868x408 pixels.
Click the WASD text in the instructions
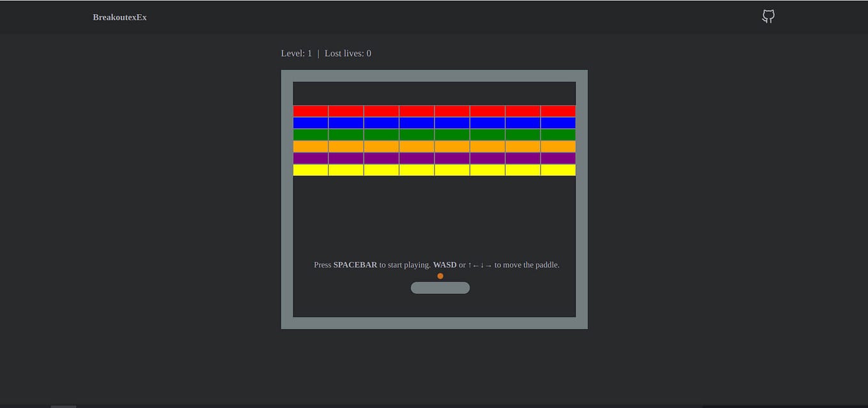(x=444, y=264)
